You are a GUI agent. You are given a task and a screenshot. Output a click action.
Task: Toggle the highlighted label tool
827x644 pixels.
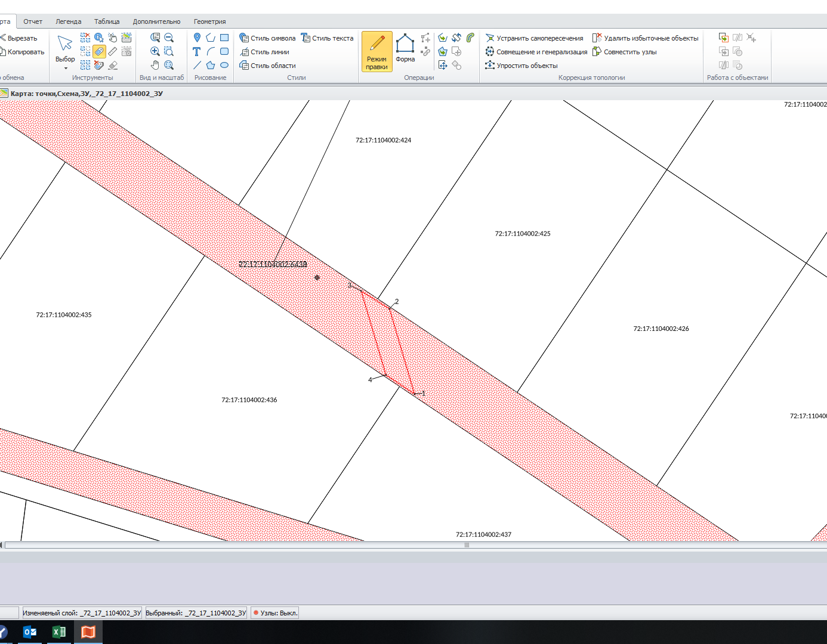point(99,52)
